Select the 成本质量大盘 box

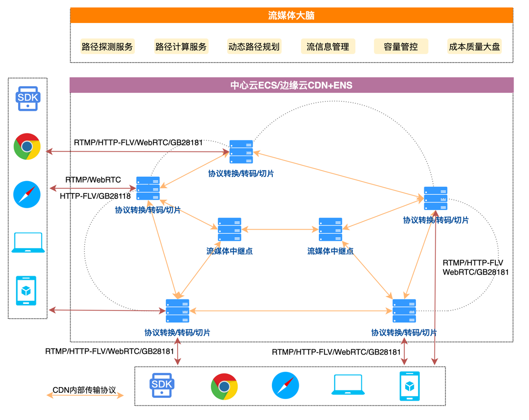(x=474, y=47)
